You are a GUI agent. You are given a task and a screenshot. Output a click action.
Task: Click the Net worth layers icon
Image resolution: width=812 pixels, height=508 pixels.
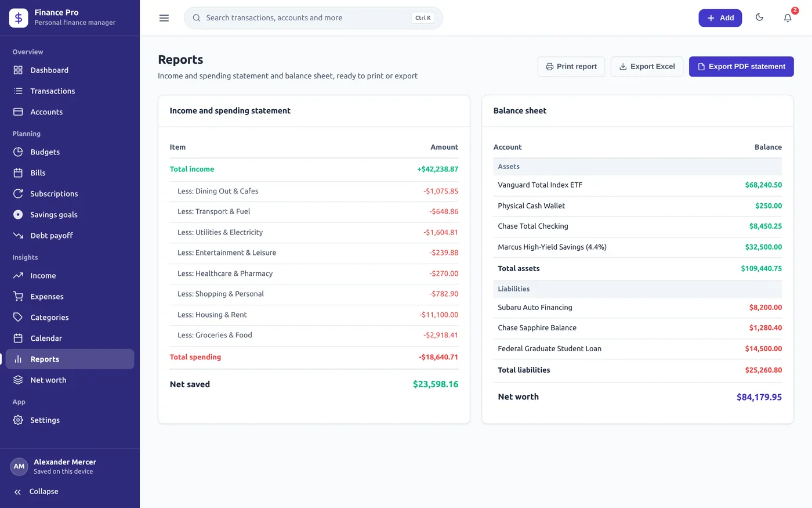(x=18, y=380)
